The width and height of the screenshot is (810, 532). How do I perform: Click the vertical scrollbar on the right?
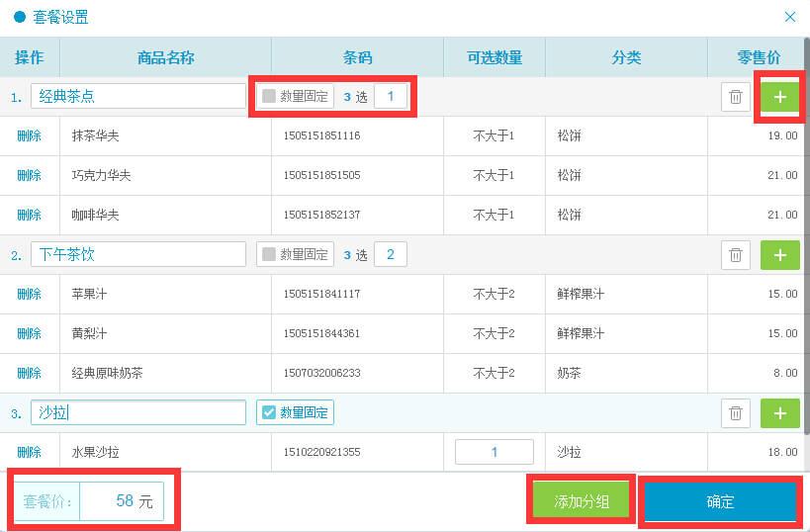[x=806, y=247]
